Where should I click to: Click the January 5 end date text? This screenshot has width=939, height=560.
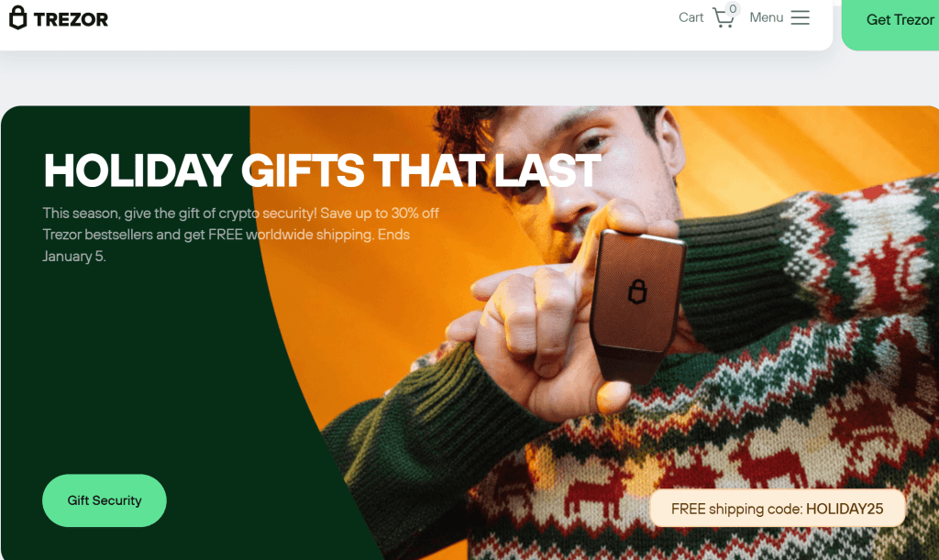[73, 256]
